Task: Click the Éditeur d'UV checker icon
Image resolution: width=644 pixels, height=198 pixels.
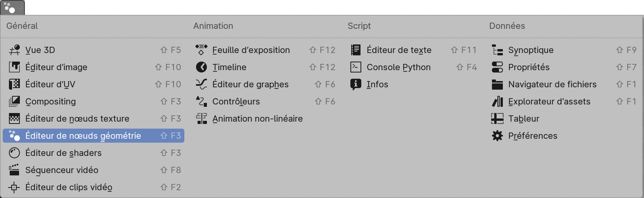Action: tap(14, 84)
